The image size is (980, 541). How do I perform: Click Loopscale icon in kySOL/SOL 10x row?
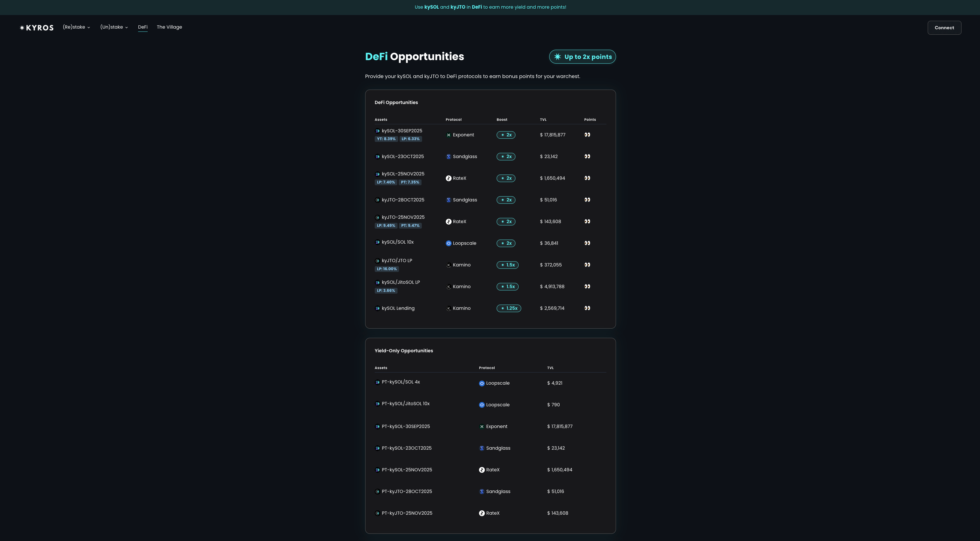click(448, 244)
